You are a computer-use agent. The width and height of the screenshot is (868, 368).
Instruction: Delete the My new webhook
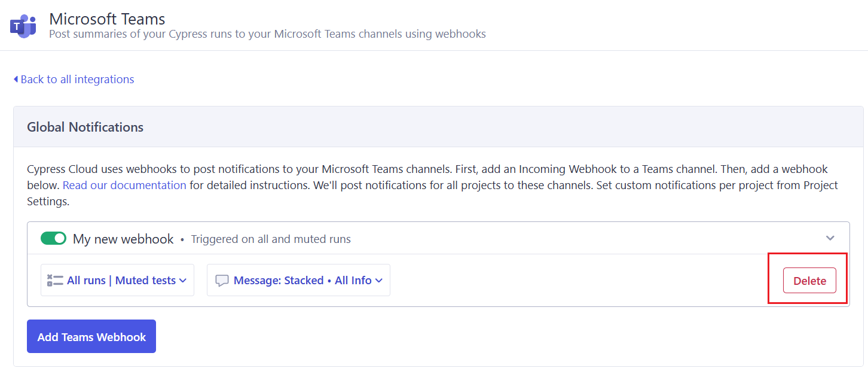(x=809, y=281)
